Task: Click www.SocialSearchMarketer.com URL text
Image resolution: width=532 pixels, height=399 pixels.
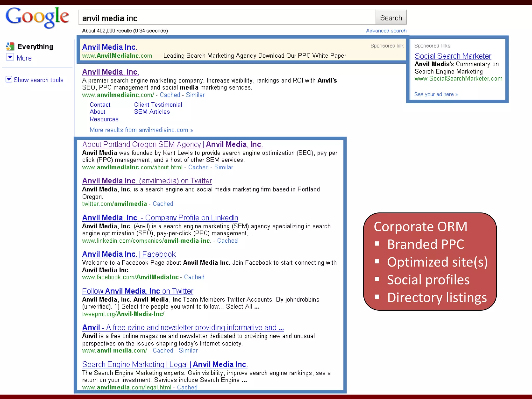Action: point(458,78)
